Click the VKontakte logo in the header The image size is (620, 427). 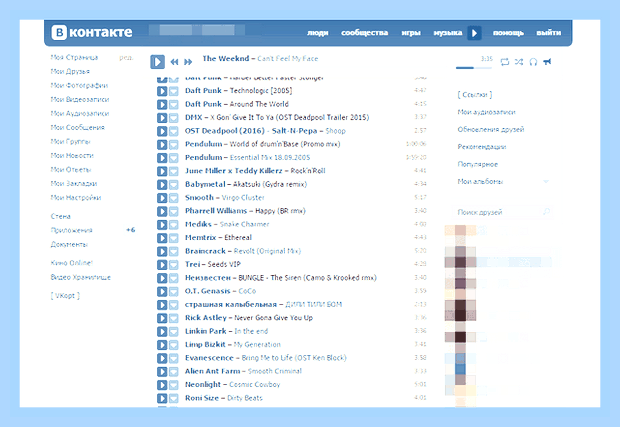coord(92,32)
